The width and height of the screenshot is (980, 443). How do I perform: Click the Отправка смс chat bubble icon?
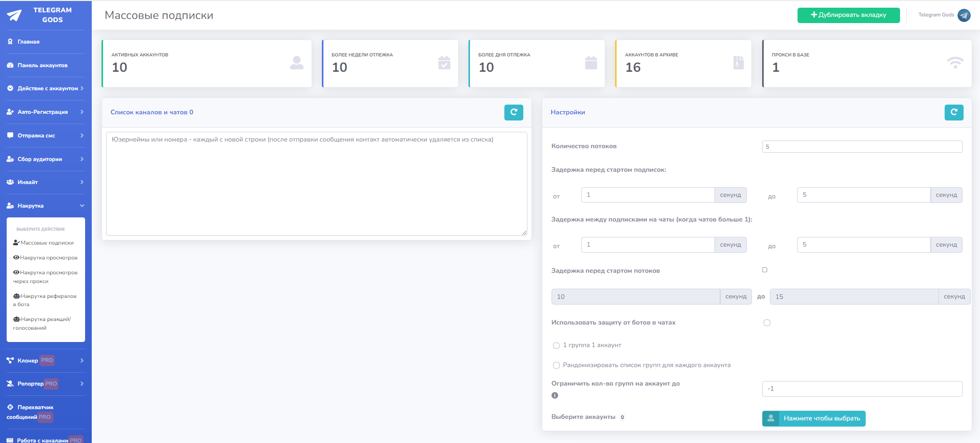tap(10, 135)
